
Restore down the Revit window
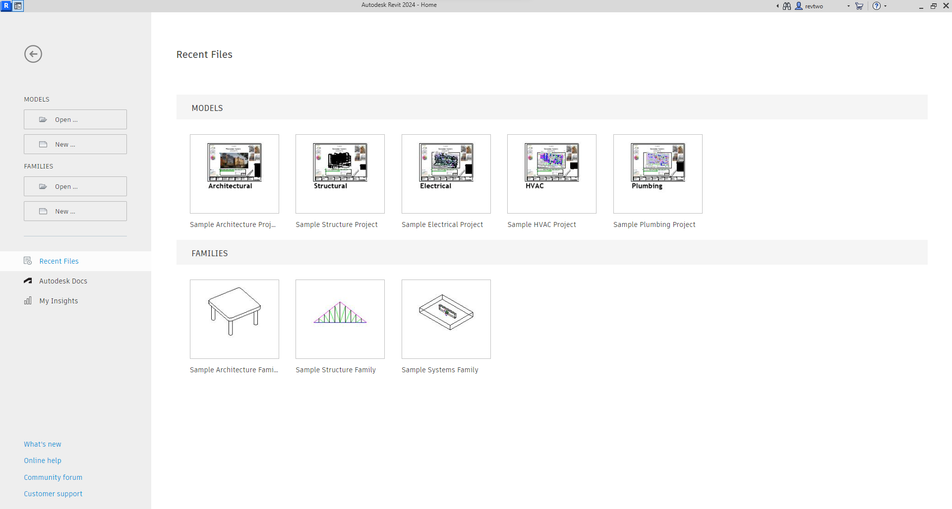(934, 6)
